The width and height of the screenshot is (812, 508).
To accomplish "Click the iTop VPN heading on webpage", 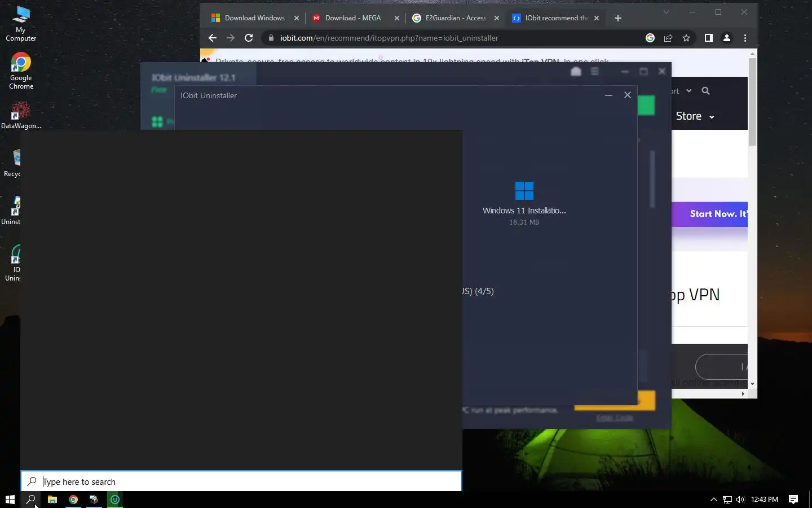I will [696, 295].
